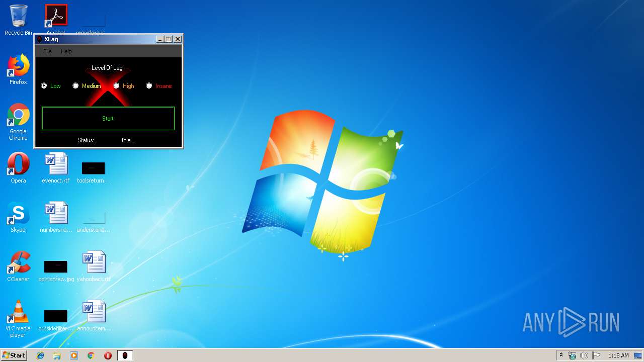644x362 pixels.
Task: Open the Help menu in XLag
Action: pyautogui.click(x=66, y=51)
